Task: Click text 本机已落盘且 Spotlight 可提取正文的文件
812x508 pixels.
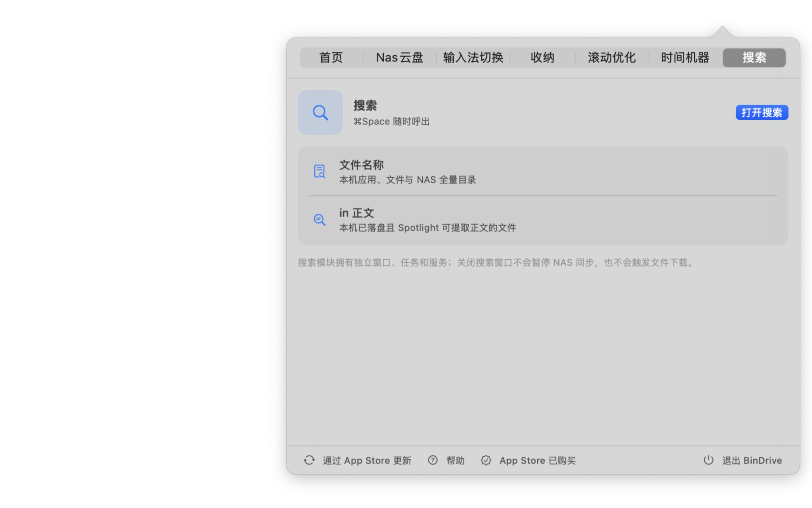Action: pyautogui.click(x=427, y=228)
